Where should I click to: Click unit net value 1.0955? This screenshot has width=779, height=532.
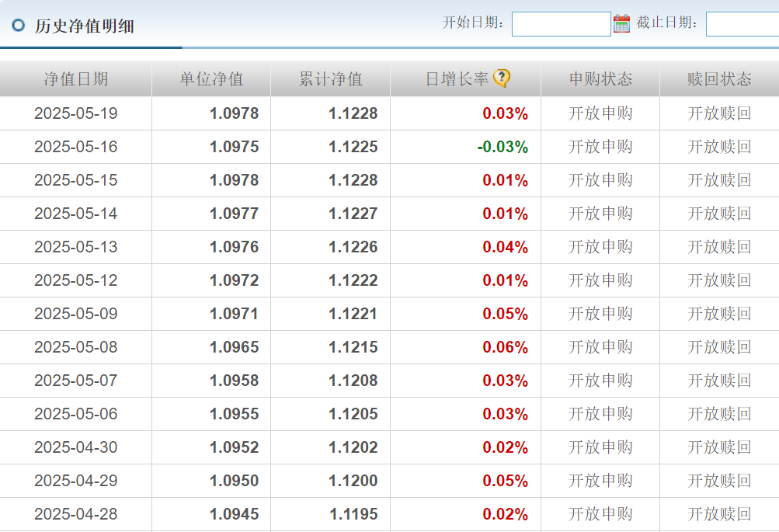pos(234,414)
